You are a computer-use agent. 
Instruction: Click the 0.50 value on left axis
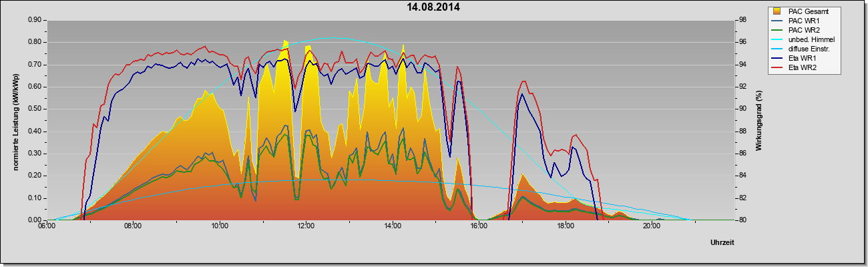(35, 109)
